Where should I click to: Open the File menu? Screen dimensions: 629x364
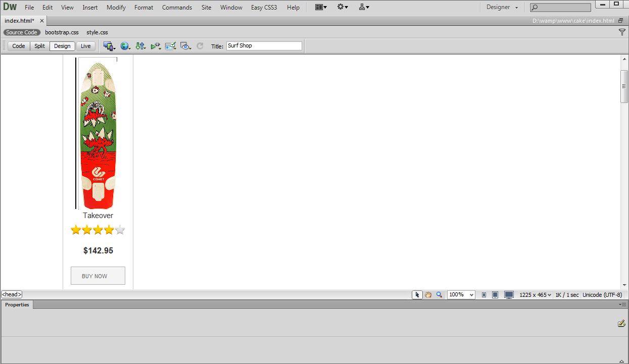point(29,8)
